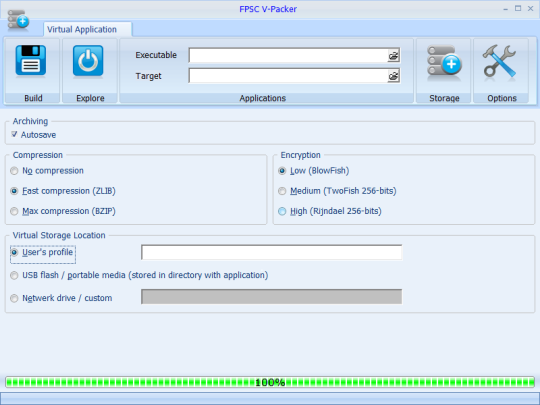The image size is (540, 405).
Task: Click the Applications group label
Action: [263, 98]
